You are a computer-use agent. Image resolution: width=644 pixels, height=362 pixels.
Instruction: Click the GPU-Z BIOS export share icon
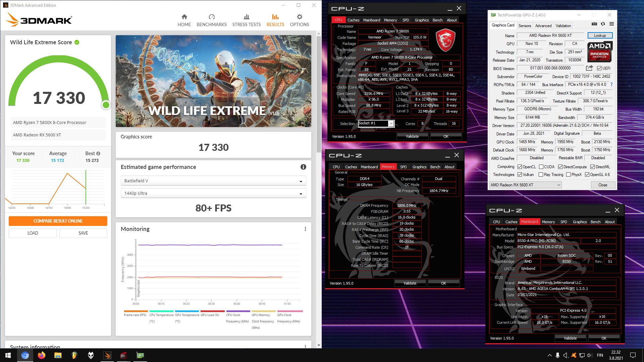tap(589, 68)
